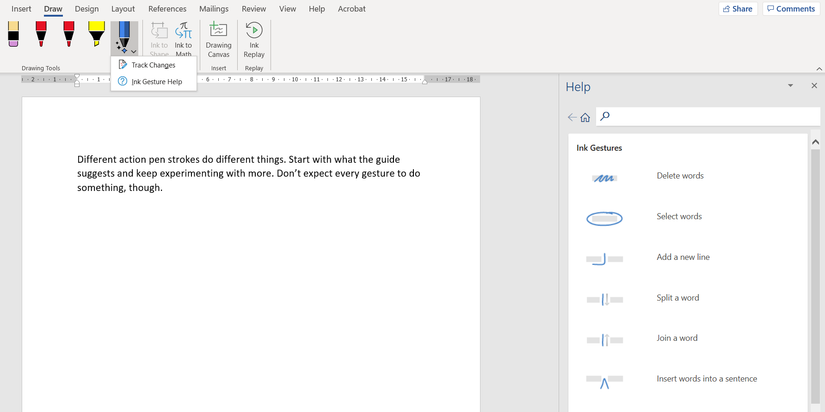Select the yellow highlighter pen

[x=96, y=36]
